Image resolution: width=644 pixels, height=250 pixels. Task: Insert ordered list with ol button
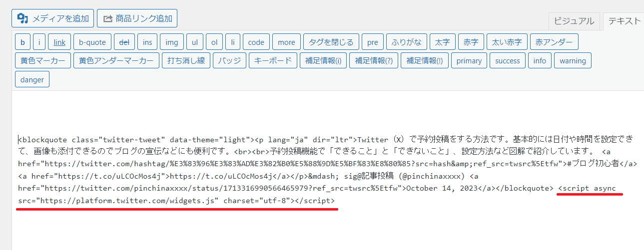pyautogui.click(x=214, y=42)
